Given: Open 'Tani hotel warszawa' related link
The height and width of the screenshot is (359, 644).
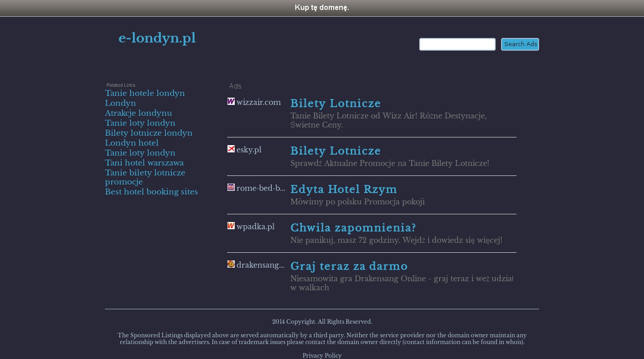Looking at the screenshot, I should pyautogui.click(x=144, y=163).
